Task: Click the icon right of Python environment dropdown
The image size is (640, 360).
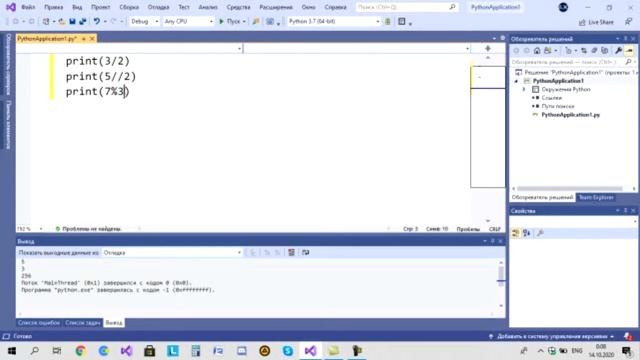Action: coord(388,21)
